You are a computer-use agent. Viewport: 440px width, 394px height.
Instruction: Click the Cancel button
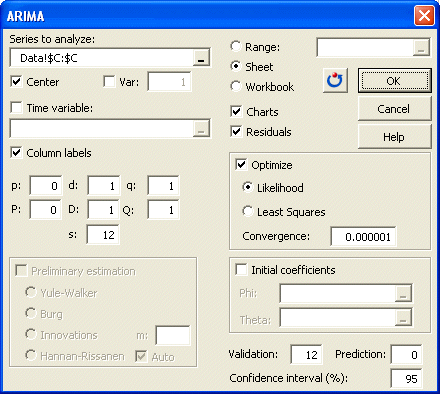(x=395, y=109)
